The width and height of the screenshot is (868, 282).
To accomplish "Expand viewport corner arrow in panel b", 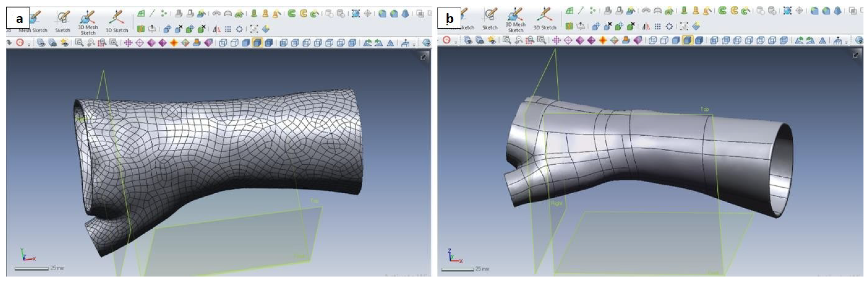I will tap(856, 55).
